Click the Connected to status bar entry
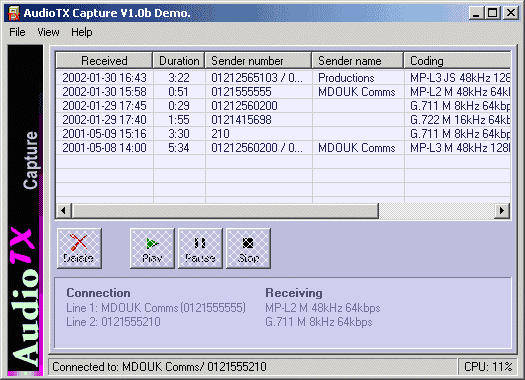The height and width of the screenshot is (380, 525). [x=253, y=367]
